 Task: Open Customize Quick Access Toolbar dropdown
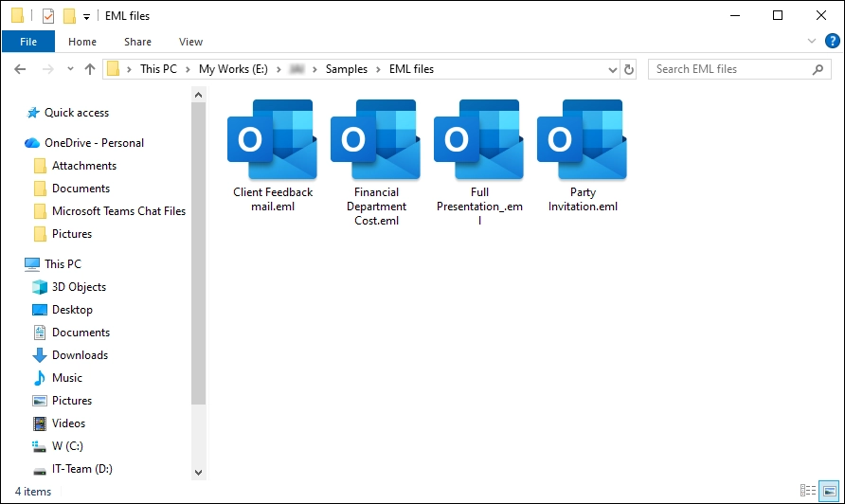[86, 17]
